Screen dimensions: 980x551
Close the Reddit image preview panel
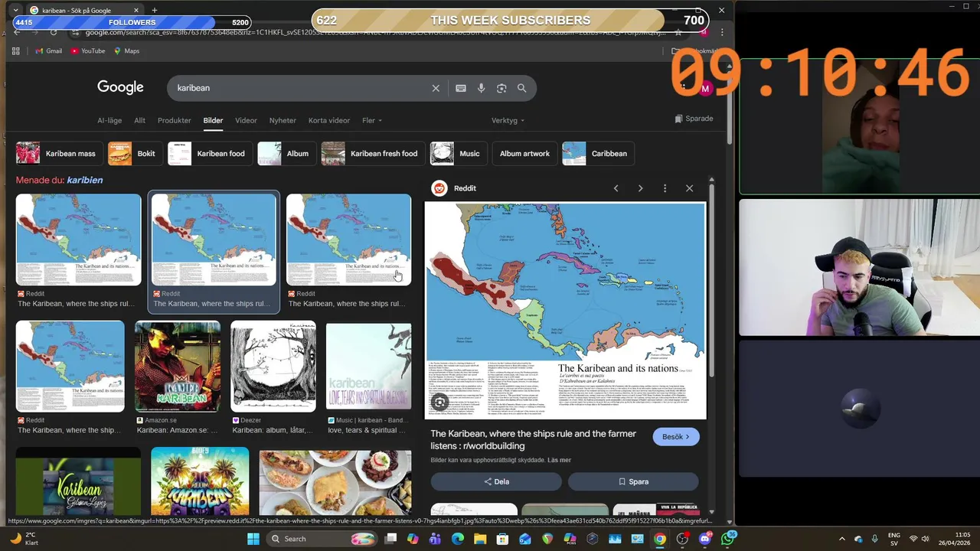pyautogui.click(x=689, y=188)
